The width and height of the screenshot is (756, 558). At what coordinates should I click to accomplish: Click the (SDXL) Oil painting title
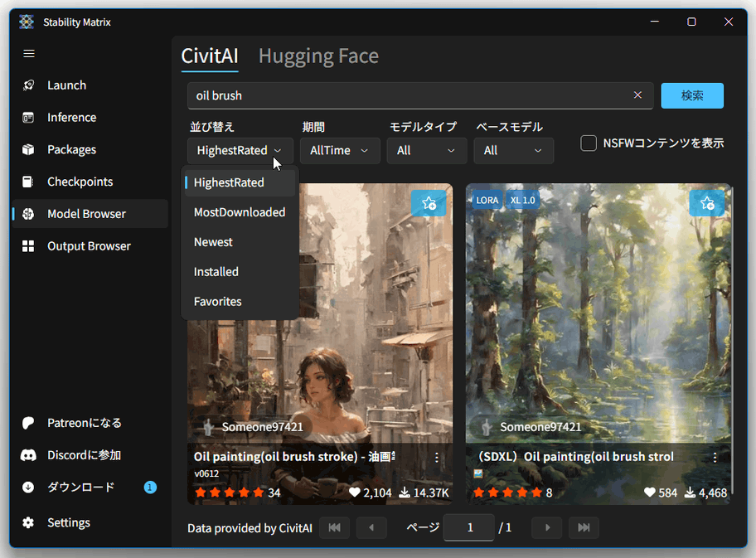click(574, 457)
